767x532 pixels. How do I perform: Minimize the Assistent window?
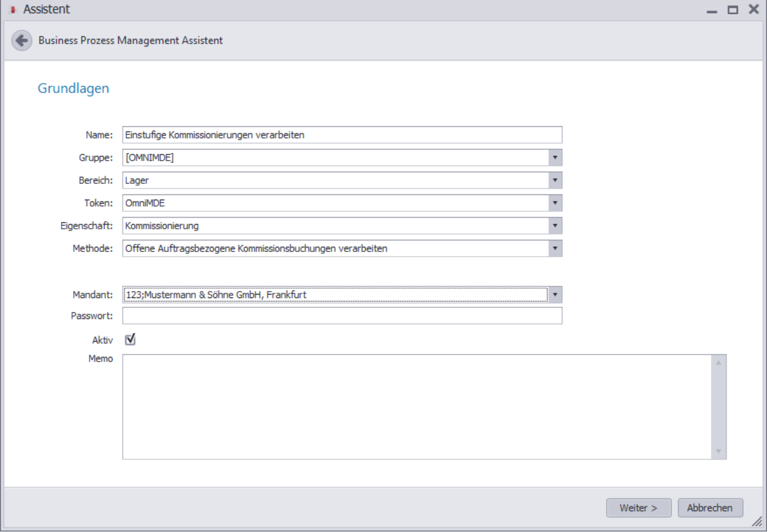712,10
